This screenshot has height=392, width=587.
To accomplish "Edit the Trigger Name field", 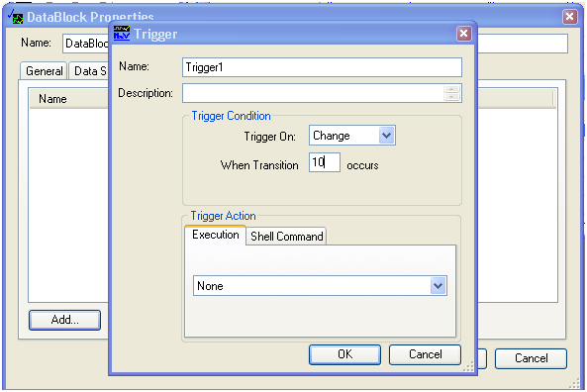I will point(322,67).
